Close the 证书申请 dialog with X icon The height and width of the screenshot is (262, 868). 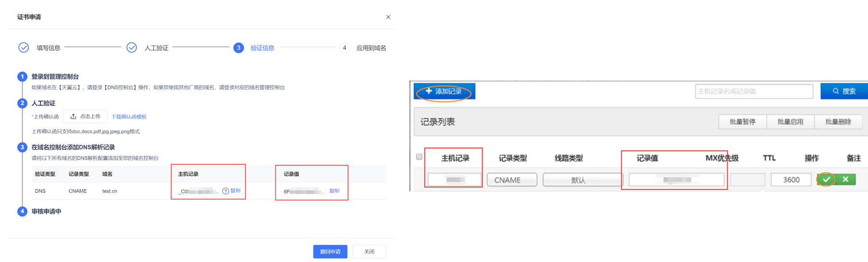pyautogui.click(x=388, y=17)
